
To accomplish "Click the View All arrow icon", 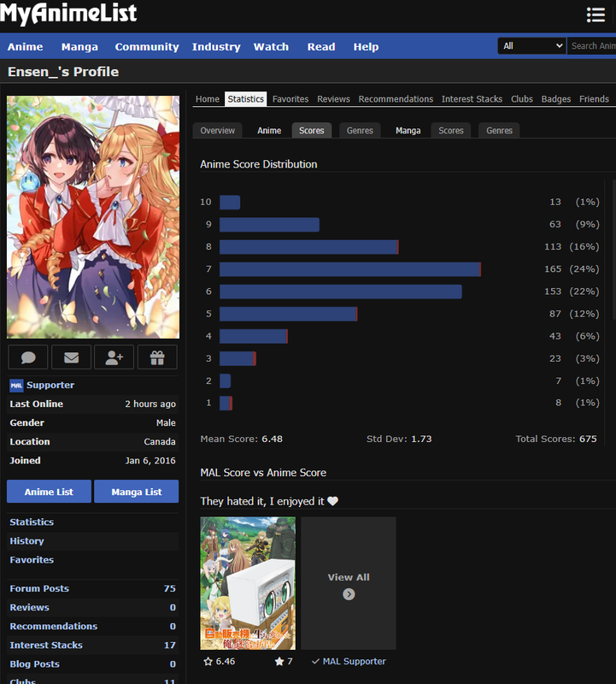I will 349,594.
